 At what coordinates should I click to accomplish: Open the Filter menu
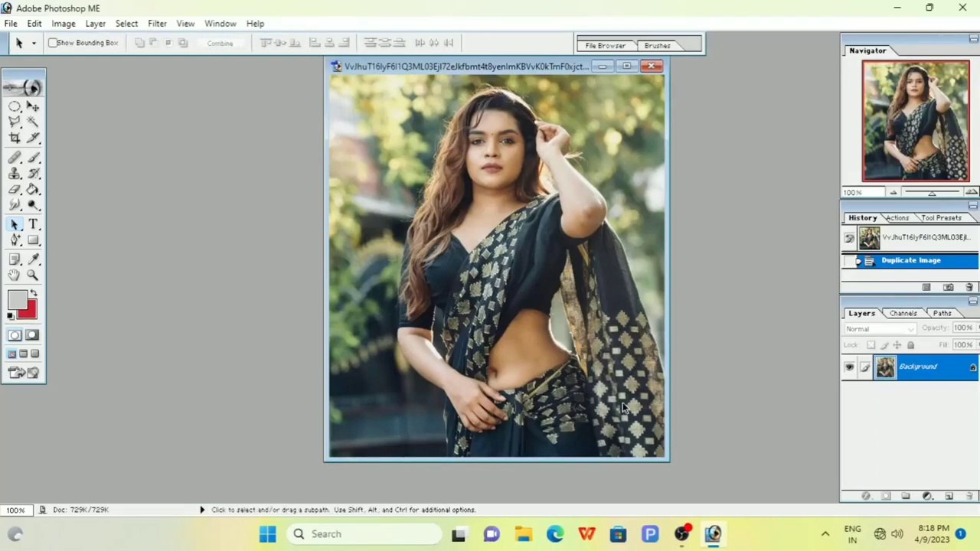click(157, 24)
